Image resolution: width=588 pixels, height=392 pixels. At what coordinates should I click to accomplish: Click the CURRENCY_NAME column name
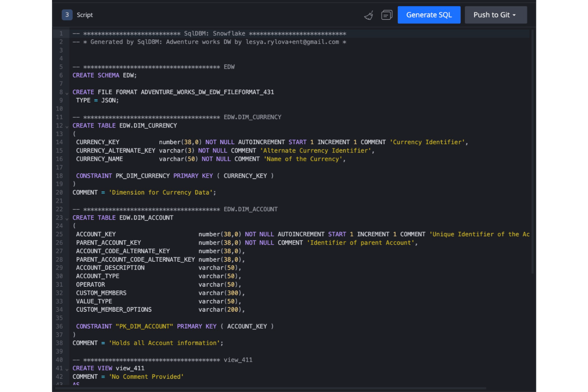[99, 159]
